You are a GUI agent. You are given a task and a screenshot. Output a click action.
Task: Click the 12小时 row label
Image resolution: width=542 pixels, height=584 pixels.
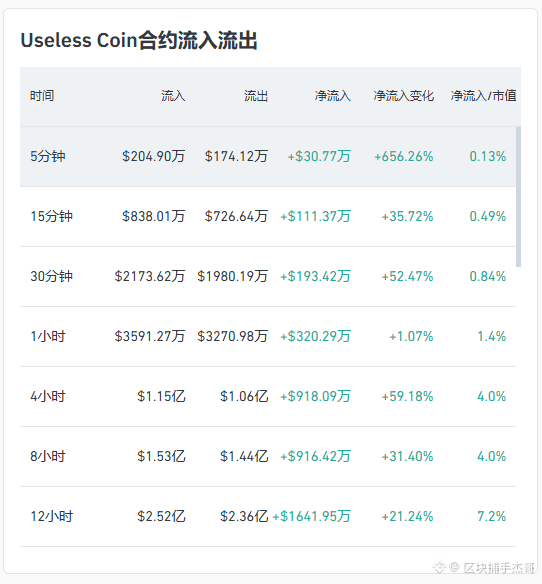coord(51,516)
